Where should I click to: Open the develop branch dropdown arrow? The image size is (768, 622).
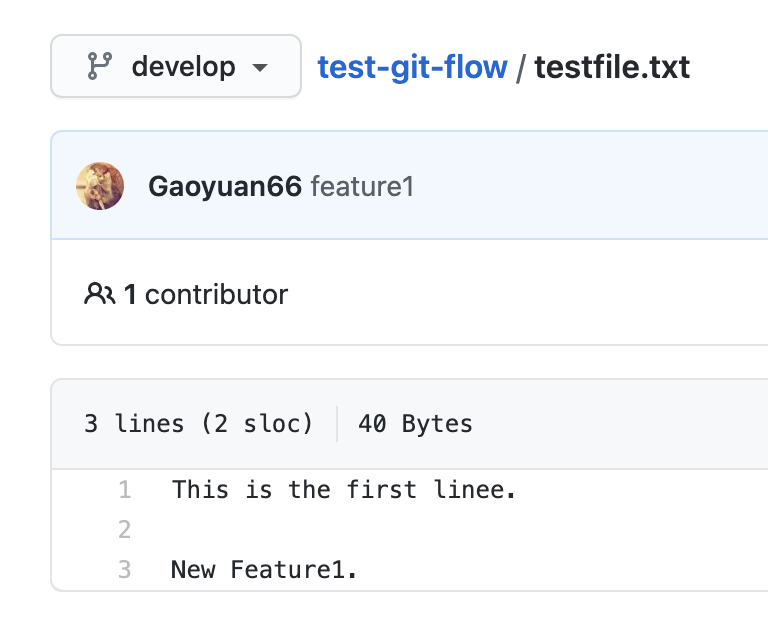click(x=260, y=68)
